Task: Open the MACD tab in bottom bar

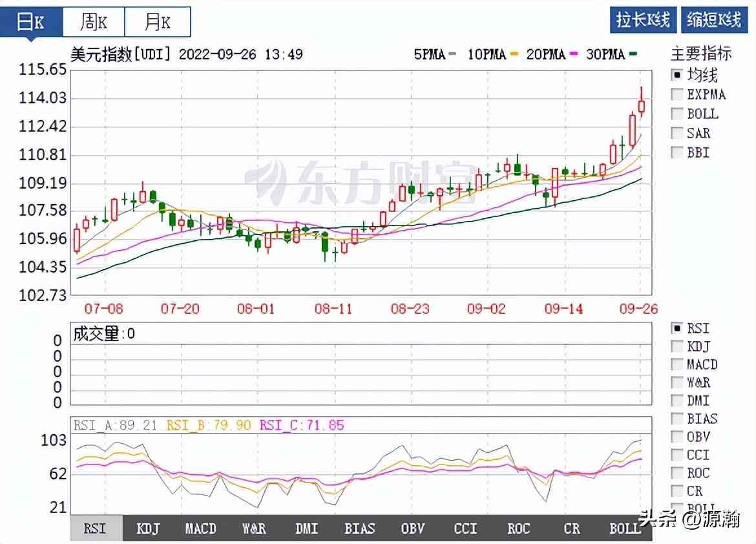Action: coord(200,528)
